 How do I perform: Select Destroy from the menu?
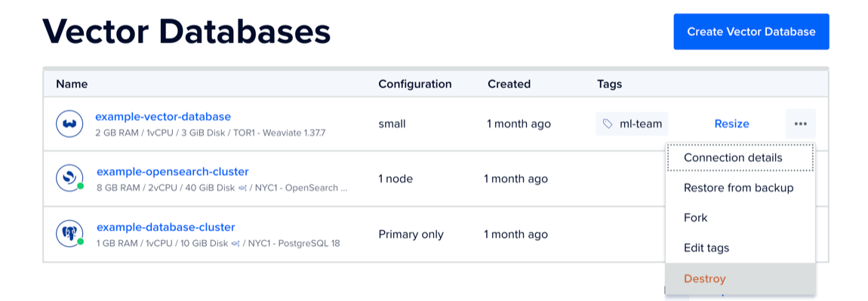coord(740,278)
